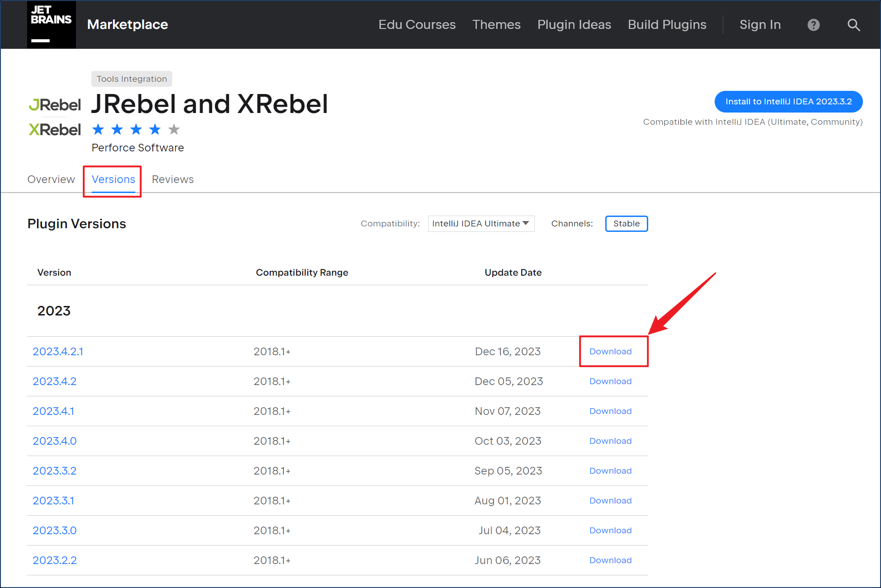Viewport: 881px width, 588px height.
Task: Open version 2023.3.2 link
Action: click(55, 471)
